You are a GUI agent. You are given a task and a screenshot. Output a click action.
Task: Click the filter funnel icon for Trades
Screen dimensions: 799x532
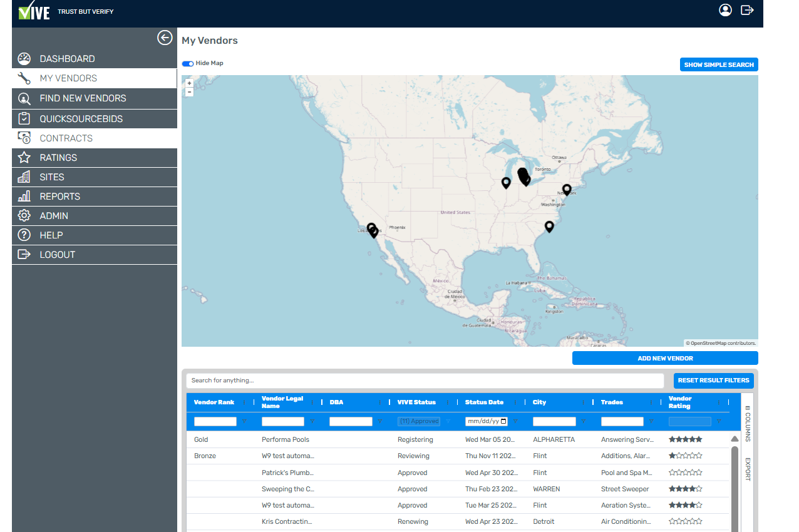(x=651, y=421)
